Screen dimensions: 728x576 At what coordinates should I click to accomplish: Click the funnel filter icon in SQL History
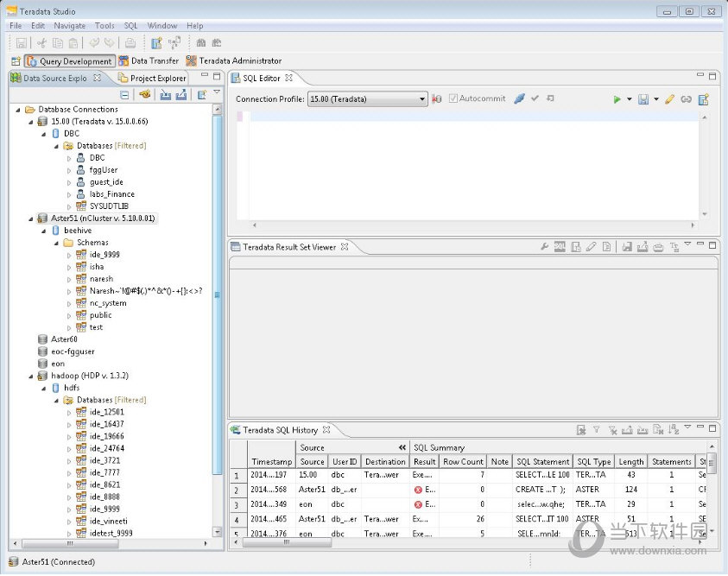(x=596, y=430)
